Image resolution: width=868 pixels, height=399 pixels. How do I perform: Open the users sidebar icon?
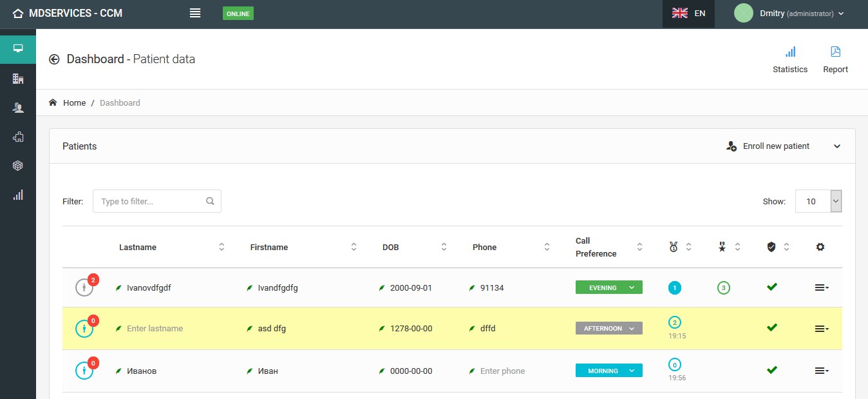point(18,108)
